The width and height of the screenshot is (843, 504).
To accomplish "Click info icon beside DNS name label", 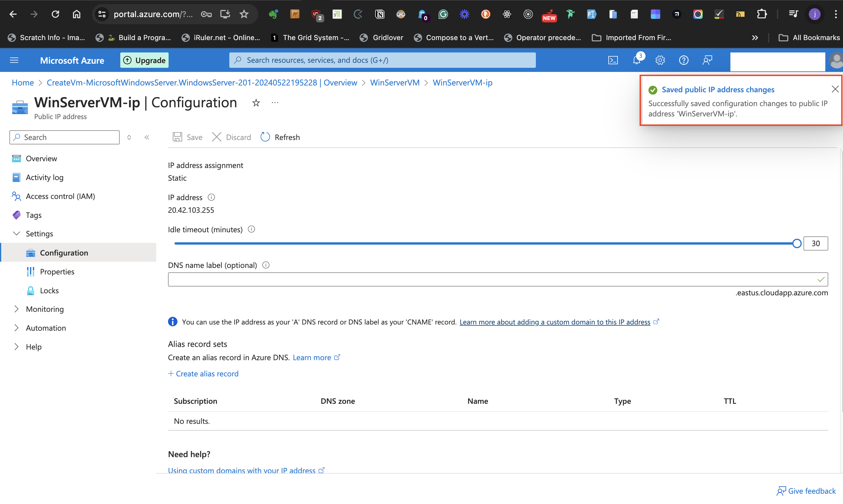I will (x=266, y=265).
